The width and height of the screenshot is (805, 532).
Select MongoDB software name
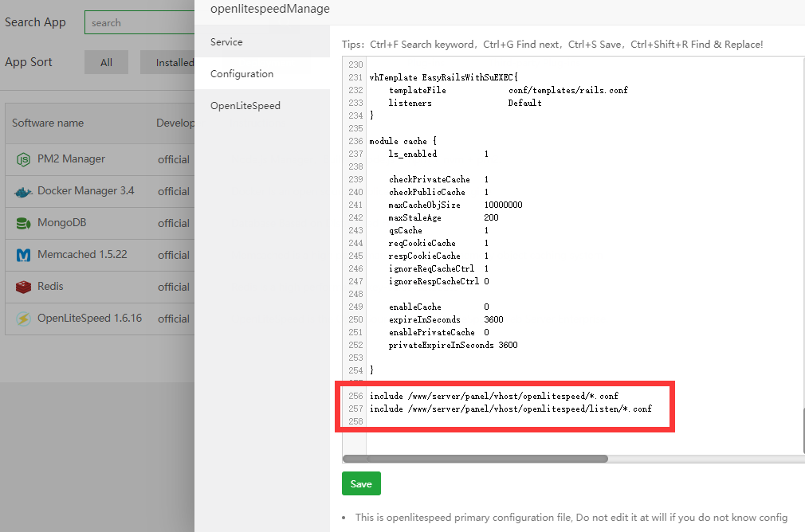[61, 223]
